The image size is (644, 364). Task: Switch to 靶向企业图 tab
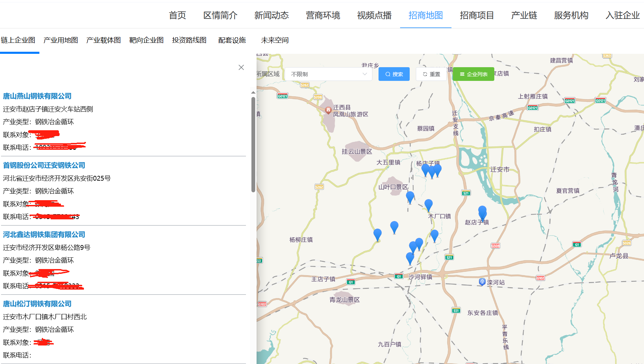click(146, 40)
